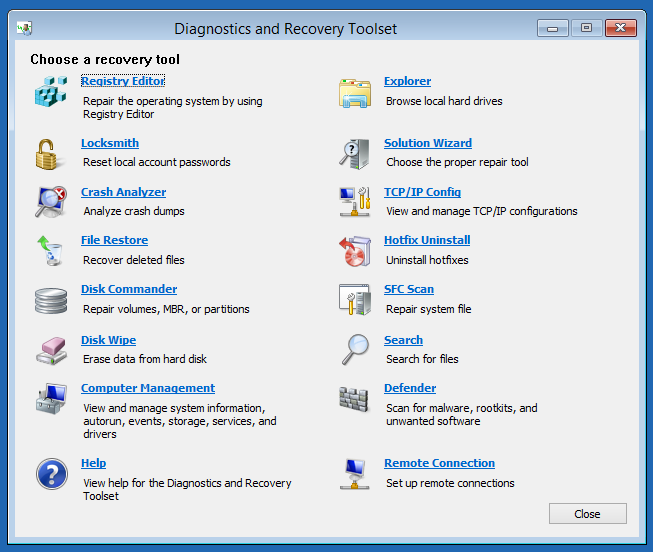Click the 'Recover deleted files' description
Image resolution: width=653 pixels, height=552 pixels.
(x=134, y=260)
